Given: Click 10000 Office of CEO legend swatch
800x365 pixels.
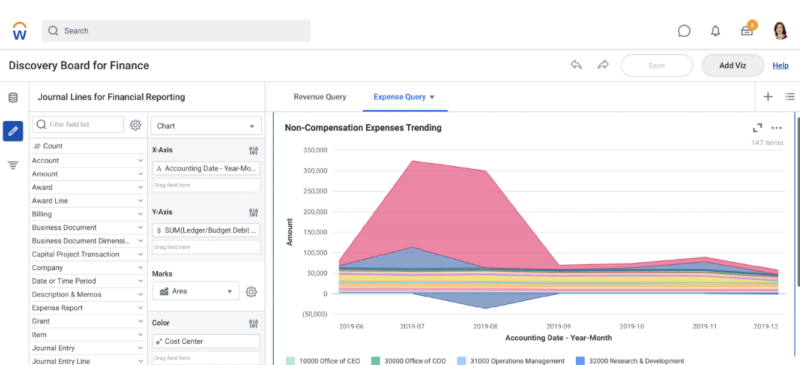Looking at the screenshot, I should coord(290,361).
